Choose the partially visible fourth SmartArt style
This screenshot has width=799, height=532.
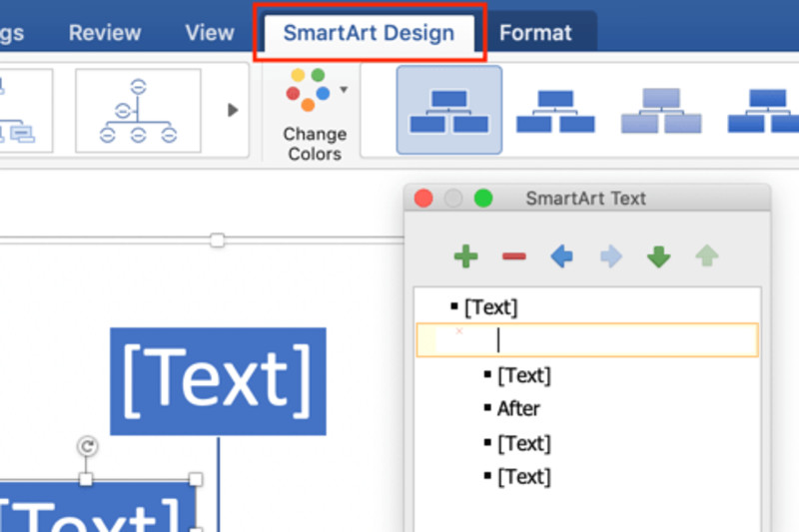pyautogui.click(x=763, y=111)
